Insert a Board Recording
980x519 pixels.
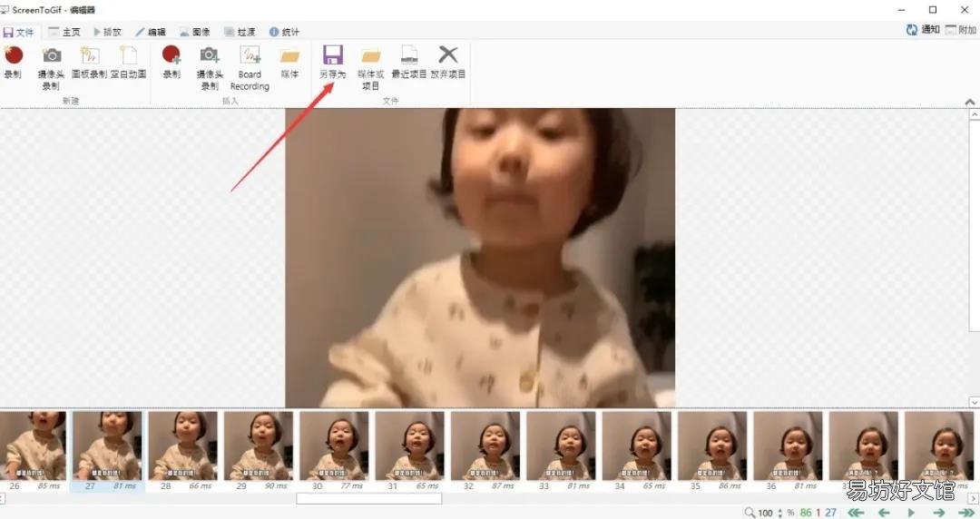click(x=250, y=67)
